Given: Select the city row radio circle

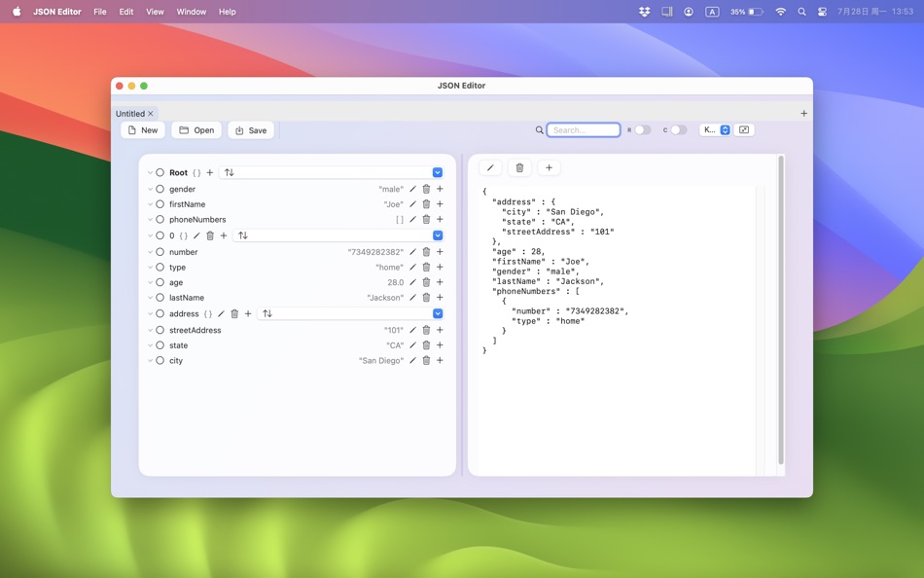Looking at the screenshot, I should [160, 360].
